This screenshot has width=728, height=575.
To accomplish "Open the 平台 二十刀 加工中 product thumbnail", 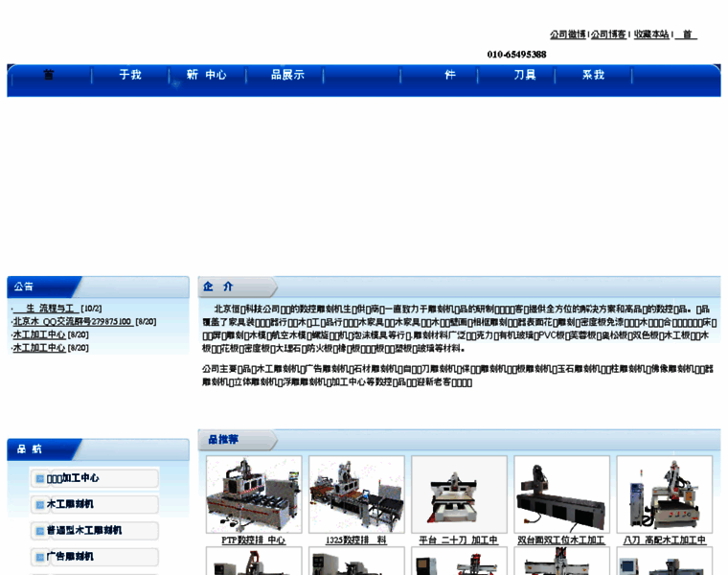I will click(459, 494).
